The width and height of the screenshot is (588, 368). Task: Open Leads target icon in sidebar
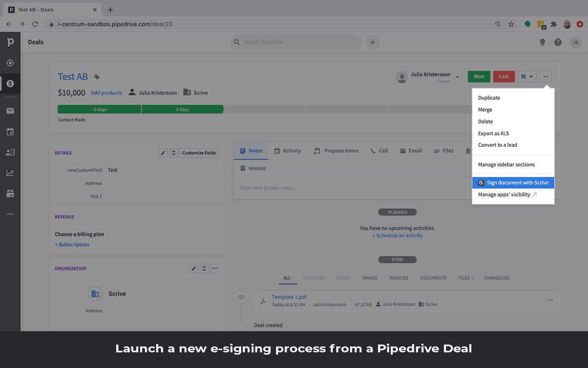(10, 63)
